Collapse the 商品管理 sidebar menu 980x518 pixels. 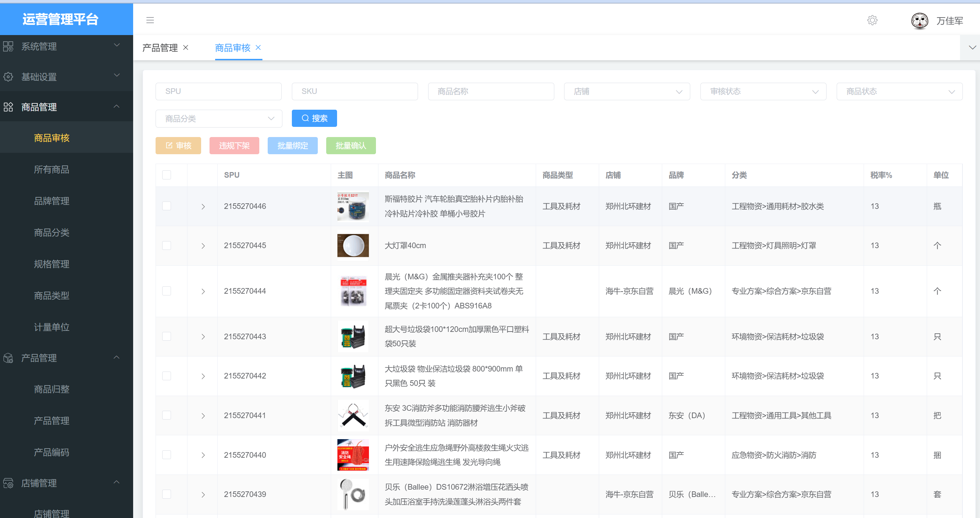tap(67, 107)
